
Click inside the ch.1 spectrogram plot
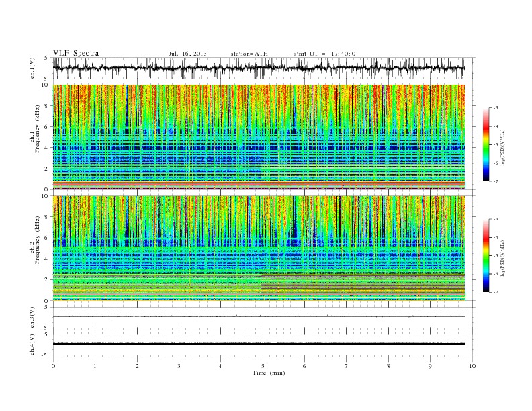[259, 137]
